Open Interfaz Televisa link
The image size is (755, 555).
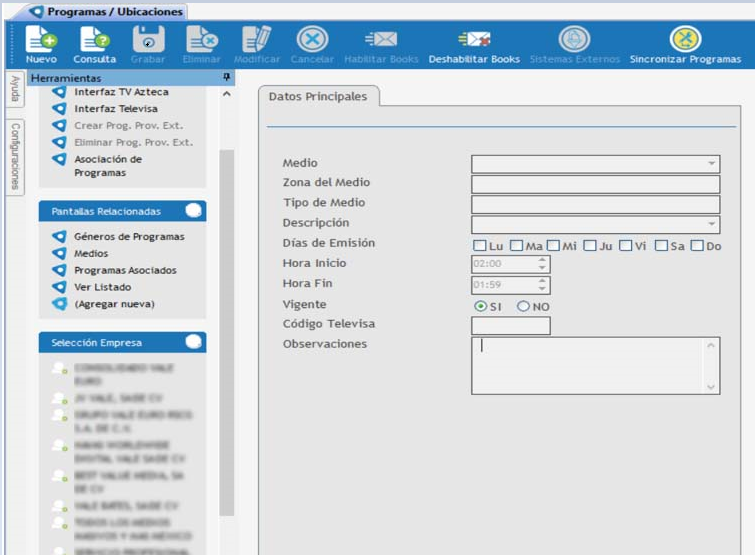click(116, 109)
